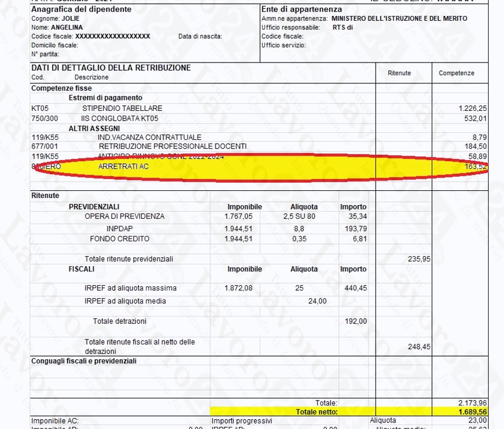Select the 'FONDO CREDITO' row label
Image resolution: width=504 pixels, height=429 pixels.
coord(120,239)
